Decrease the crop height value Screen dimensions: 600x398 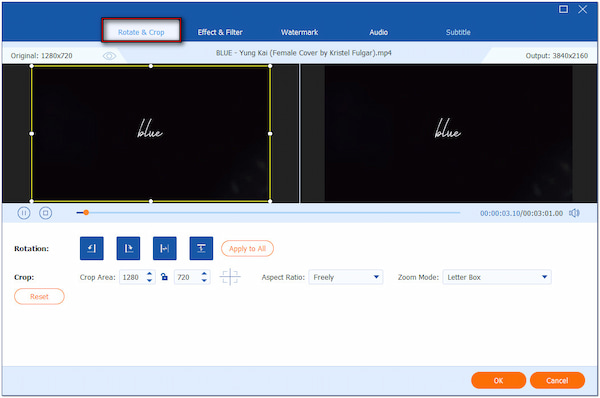coord(204,280)
